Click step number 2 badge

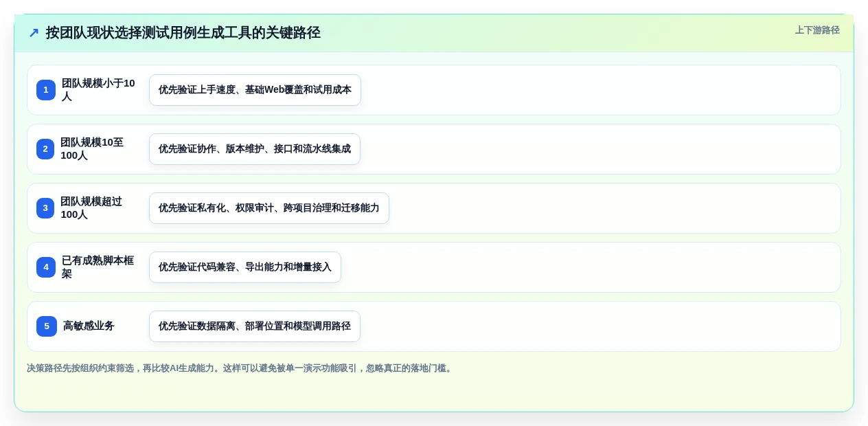45,149
